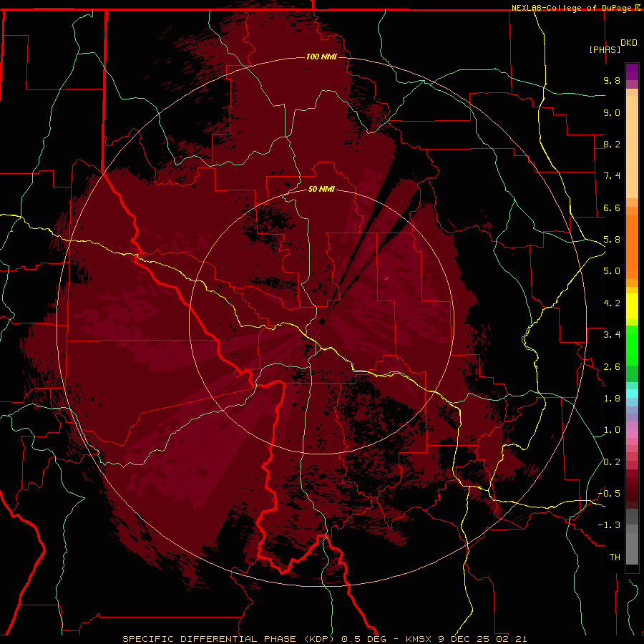
Task: Click the 5.8 scale value
Action: (612, 240)
